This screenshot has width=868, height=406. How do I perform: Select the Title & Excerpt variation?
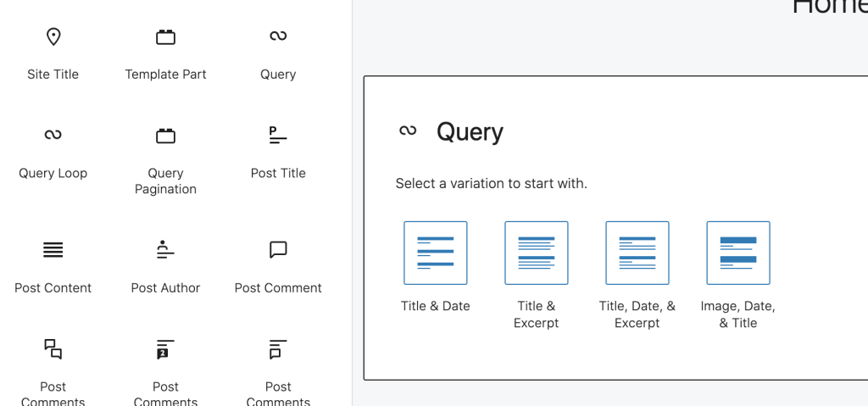[x=536, y=253]
